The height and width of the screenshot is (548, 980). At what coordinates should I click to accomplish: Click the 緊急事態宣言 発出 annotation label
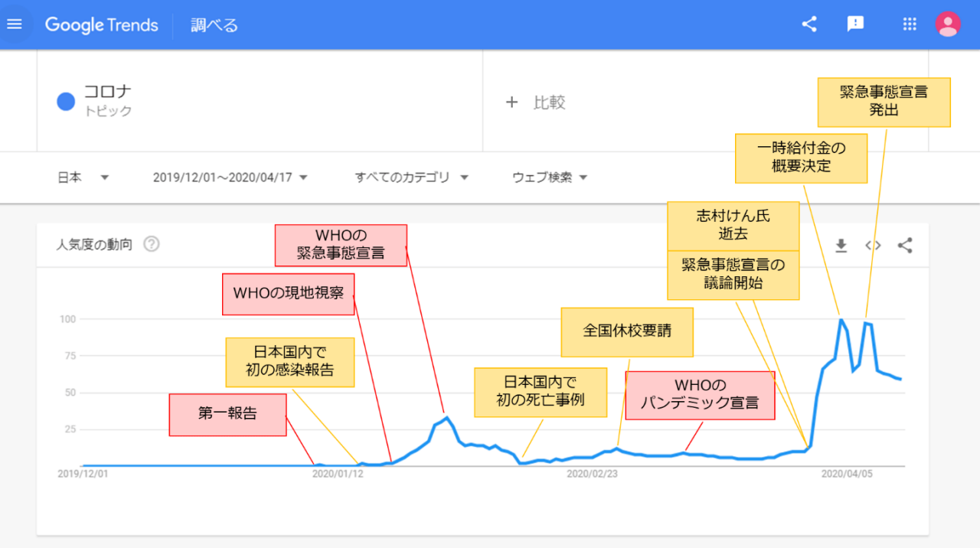point(884,102)
